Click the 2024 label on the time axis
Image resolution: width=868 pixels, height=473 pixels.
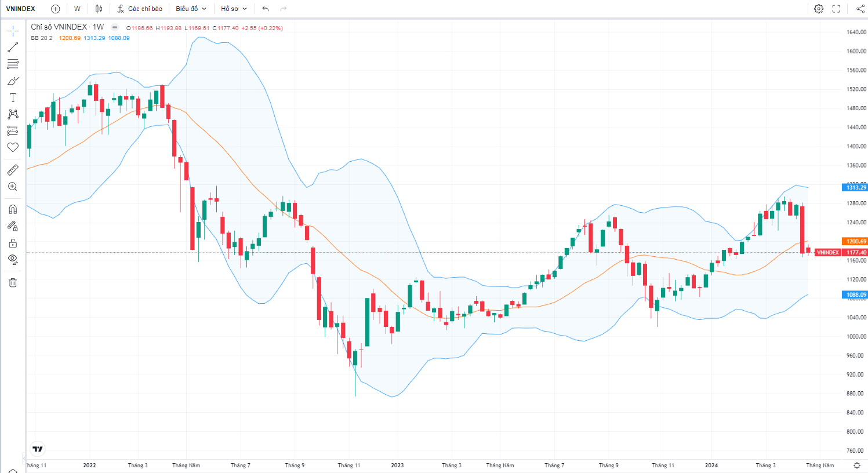click(x=711, y=465)
